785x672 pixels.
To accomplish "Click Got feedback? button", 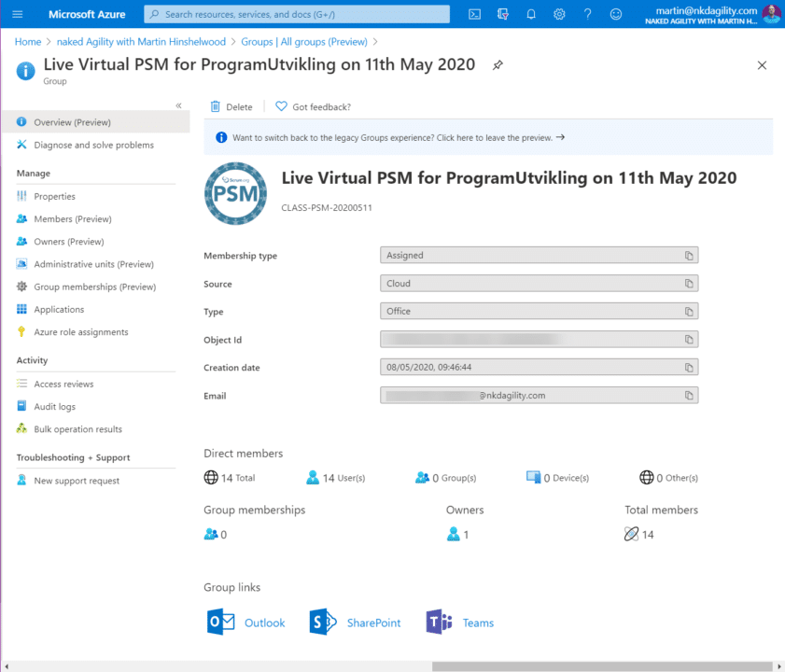I will coord(313,106).
